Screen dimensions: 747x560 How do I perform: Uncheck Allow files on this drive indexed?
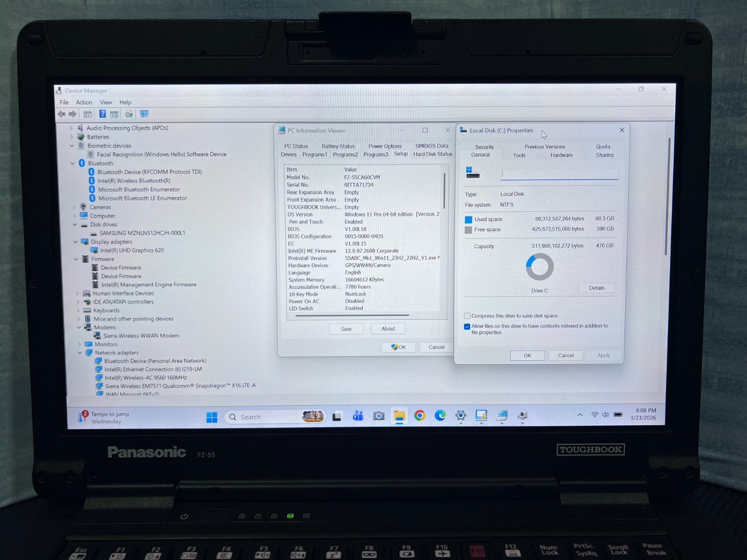467,327
